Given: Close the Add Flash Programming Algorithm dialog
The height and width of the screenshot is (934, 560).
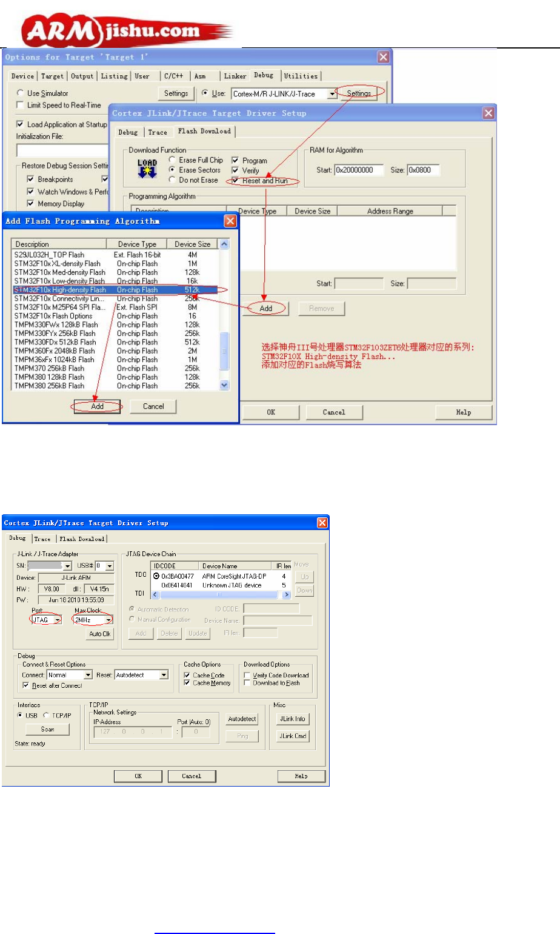Looking at the screenshot, I should (x=230, y=221).
